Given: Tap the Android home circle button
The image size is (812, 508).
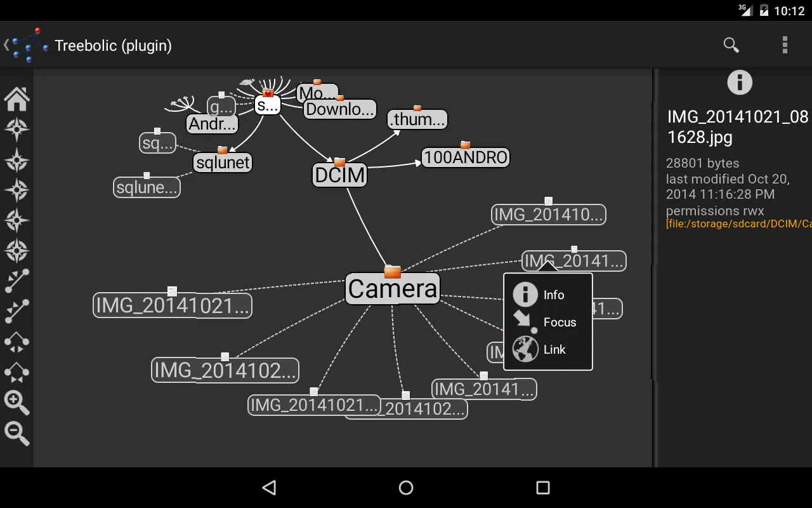Looking at the screenshot, I should tap(406, 488).
